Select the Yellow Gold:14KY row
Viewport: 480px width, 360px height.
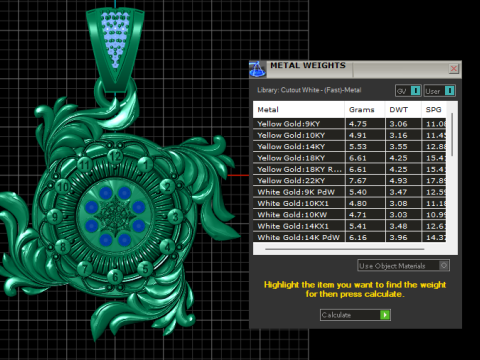coord(349,146)
